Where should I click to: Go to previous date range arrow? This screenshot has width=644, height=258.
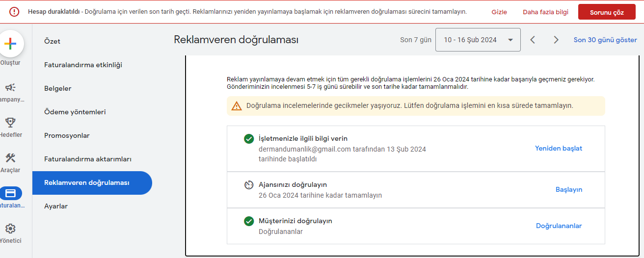coord(533,40)
